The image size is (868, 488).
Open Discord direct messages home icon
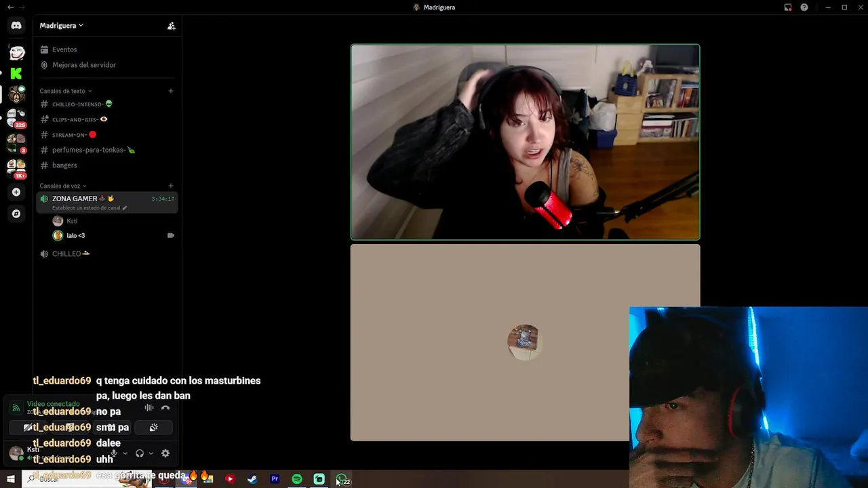click(x=16, y=26)
